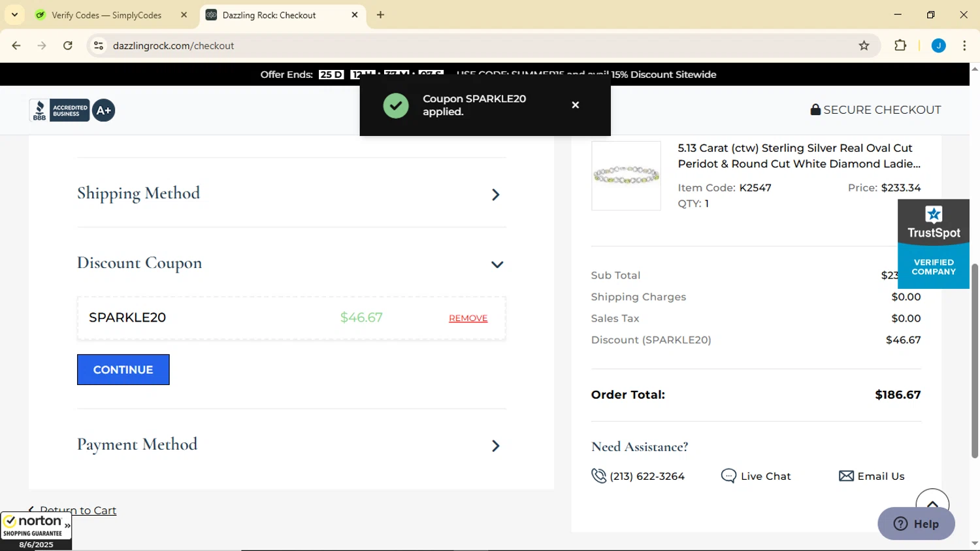Open the Help widget
The image size is (980, 551).
916,524
